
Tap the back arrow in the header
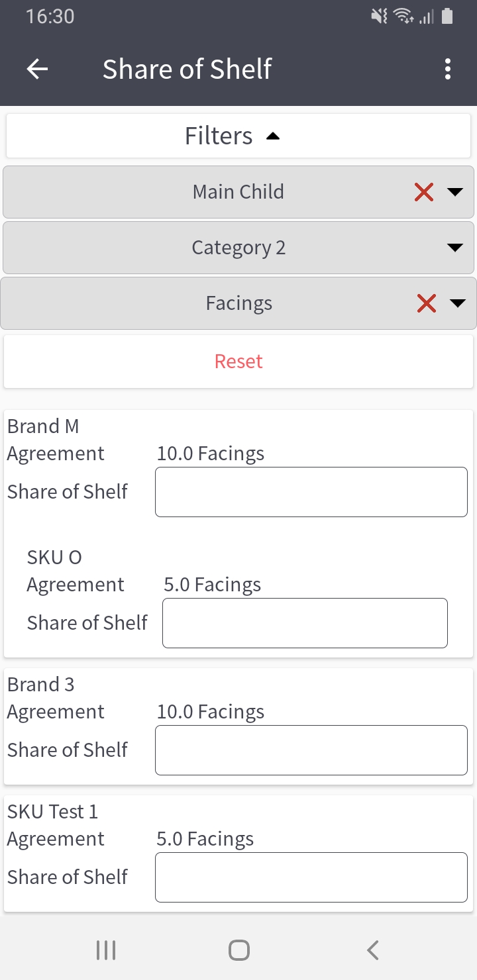click(38, 69)
